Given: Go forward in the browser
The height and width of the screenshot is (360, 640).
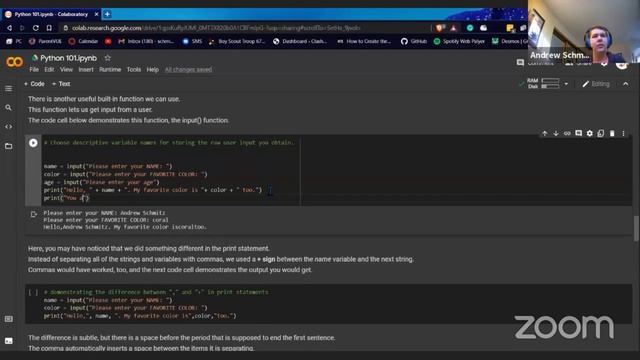Looking at the screenshot, I should pos(22,28).
